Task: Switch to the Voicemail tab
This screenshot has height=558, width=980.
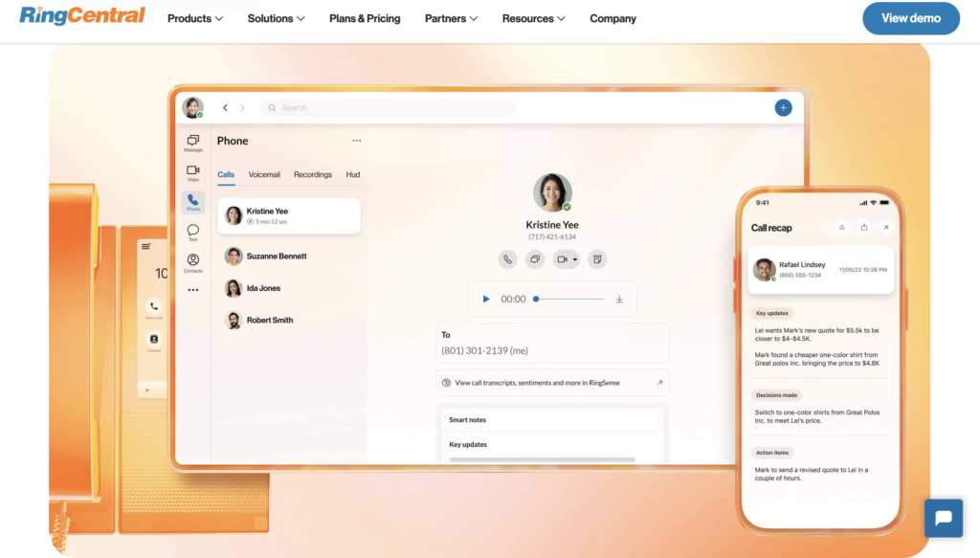Action: [264, 175]
